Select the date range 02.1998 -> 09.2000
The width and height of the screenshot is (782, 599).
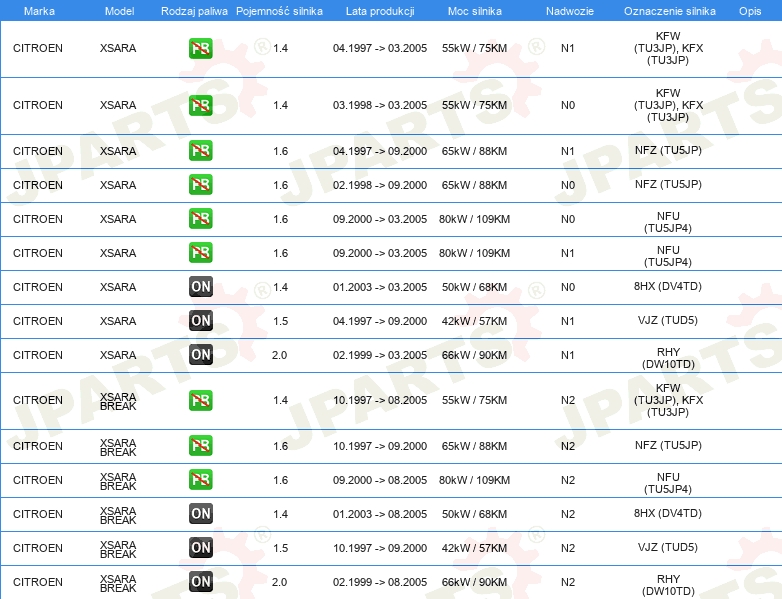pos(380,185)
